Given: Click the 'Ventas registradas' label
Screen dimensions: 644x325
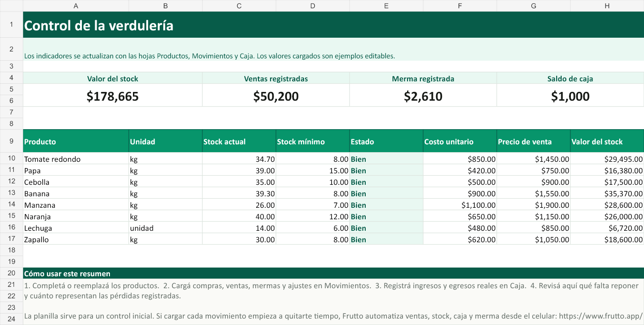Looking at the screenshot, I should (x=276, y=79).
